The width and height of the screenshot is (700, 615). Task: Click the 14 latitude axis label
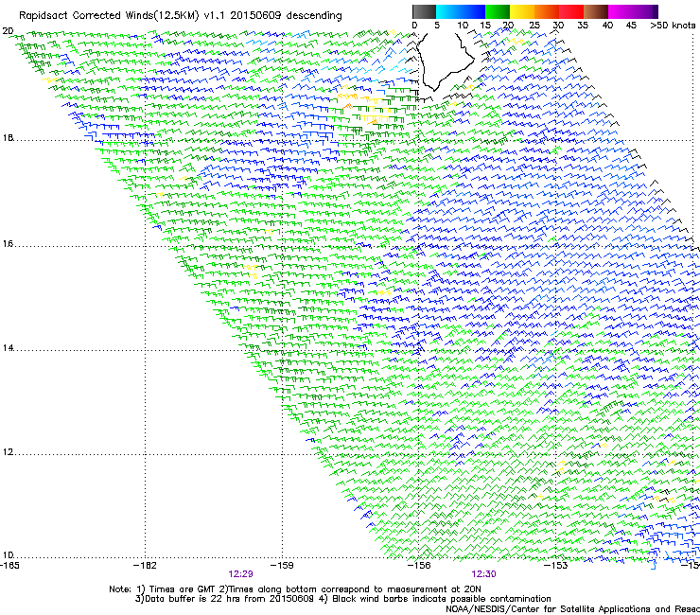[8, 348]
